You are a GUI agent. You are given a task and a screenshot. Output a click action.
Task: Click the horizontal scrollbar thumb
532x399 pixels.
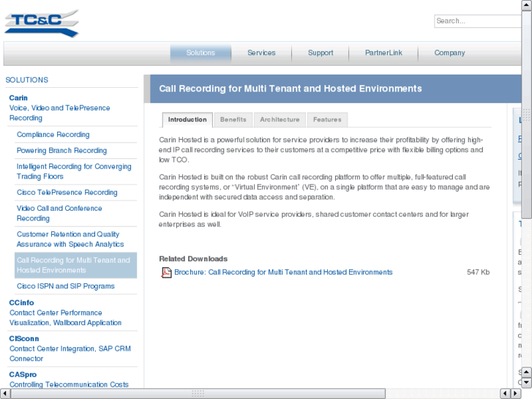[198, 394]
